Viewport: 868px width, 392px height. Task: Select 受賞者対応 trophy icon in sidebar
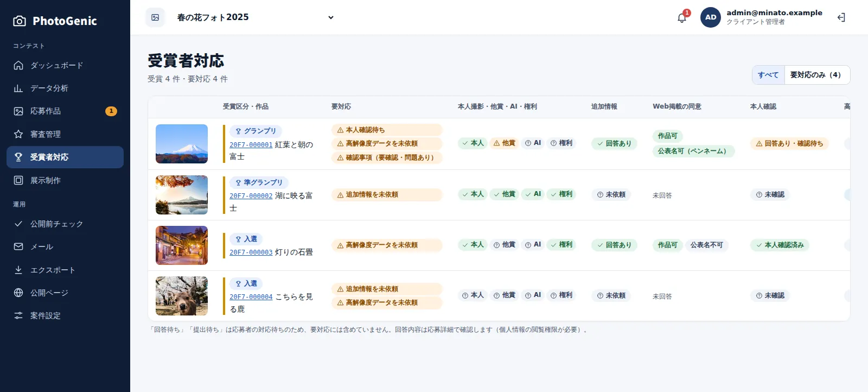18,157
